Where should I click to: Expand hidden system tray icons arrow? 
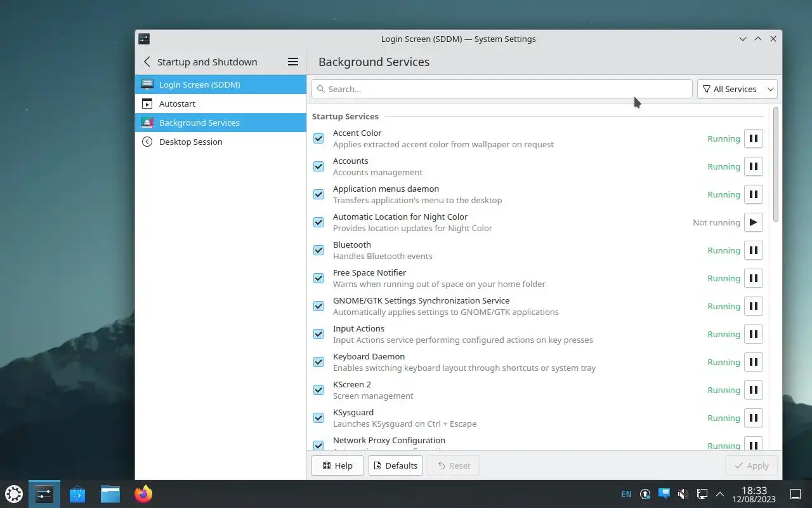(720, 494)
